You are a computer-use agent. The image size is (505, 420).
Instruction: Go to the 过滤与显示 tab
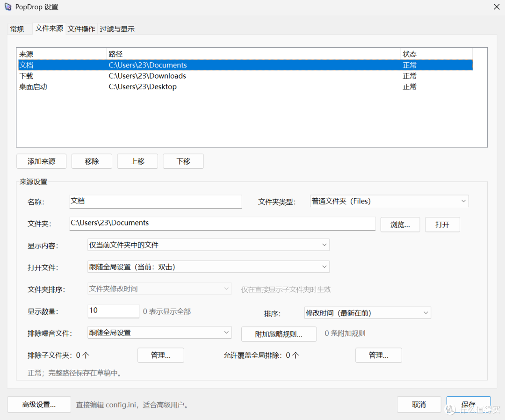pyautogui.click(x=117, y=29)
